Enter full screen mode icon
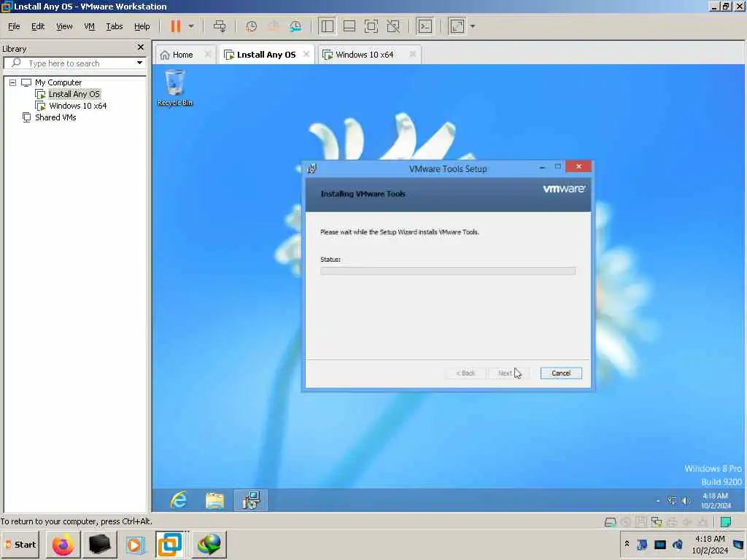747x560 pixels. pyautogui.click(x=371, y=26)
